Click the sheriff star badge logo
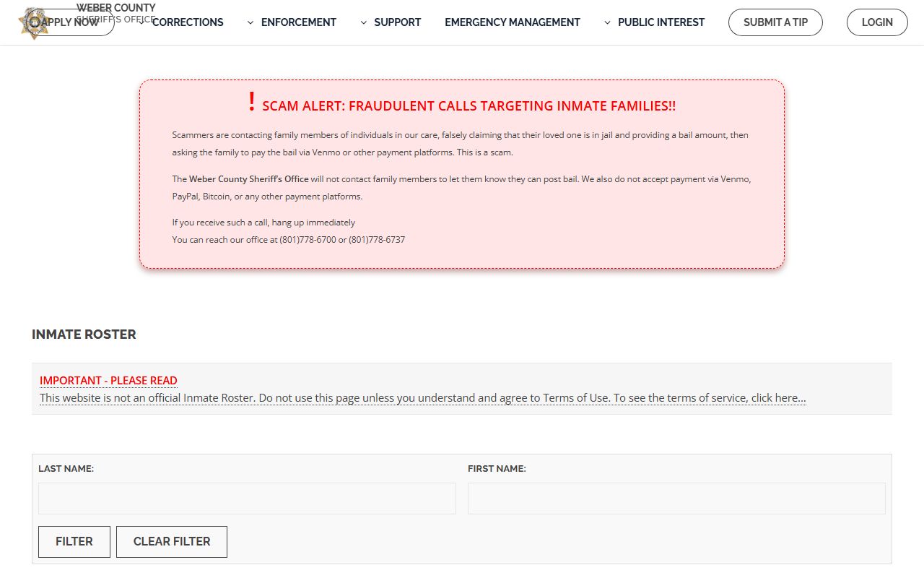The image size is (924, 578). click(x=34, y=23)
